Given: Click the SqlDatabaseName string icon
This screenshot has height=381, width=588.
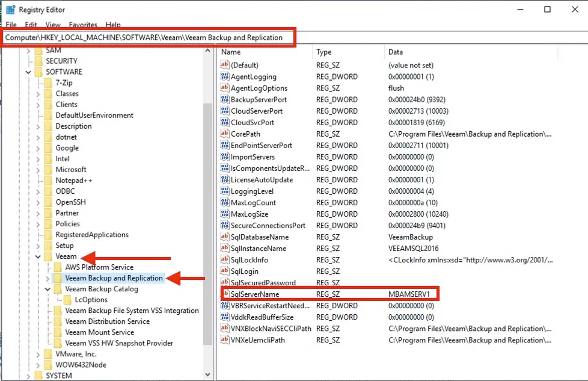Looking at the screenshot, I should 225,237.
